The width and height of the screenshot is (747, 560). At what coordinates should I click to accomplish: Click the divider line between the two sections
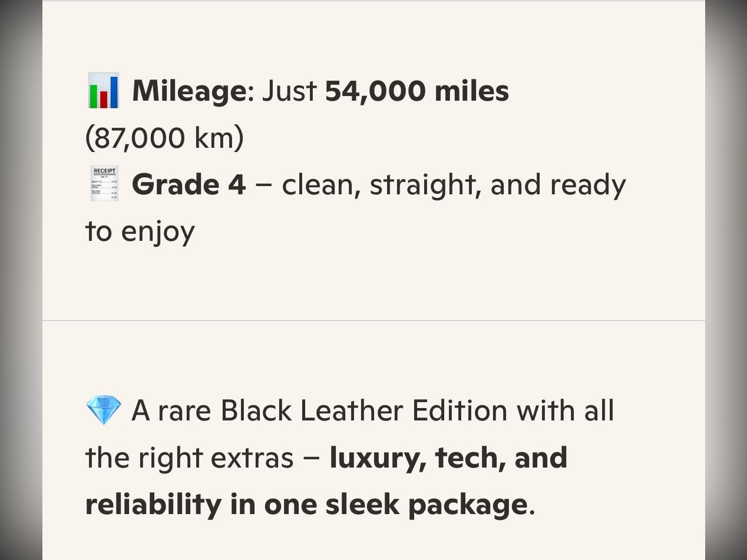click(373, 321)
